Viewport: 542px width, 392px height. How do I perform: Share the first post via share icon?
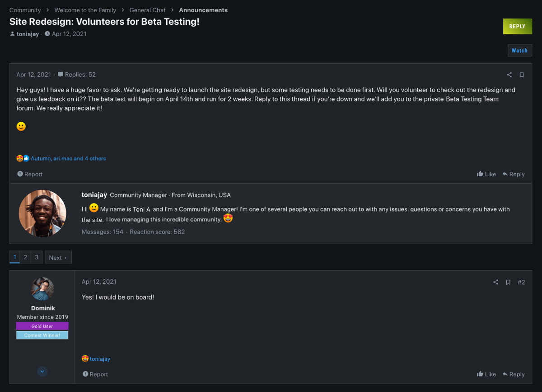click(x=509, y=75)
